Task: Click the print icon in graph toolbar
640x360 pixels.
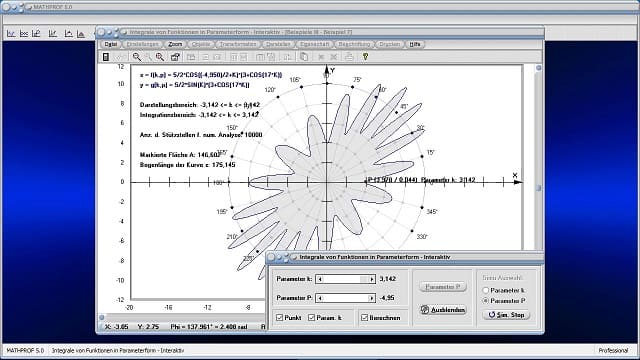Action: [x=349, y=57]
